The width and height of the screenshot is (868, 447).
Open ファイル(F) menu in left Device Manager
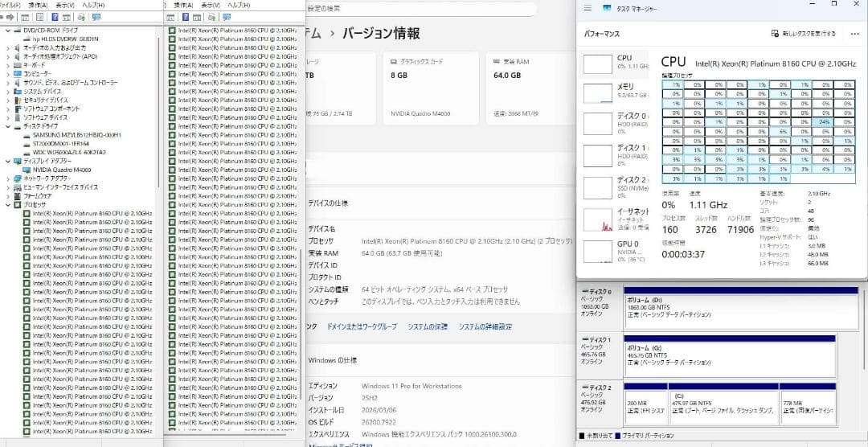pos(10,5)
